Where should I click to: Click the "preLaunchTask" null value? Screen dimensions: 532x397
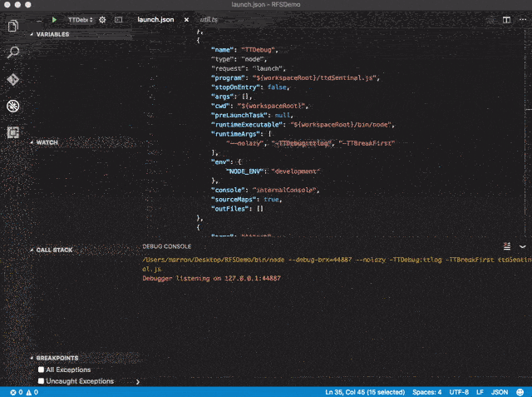283,115
